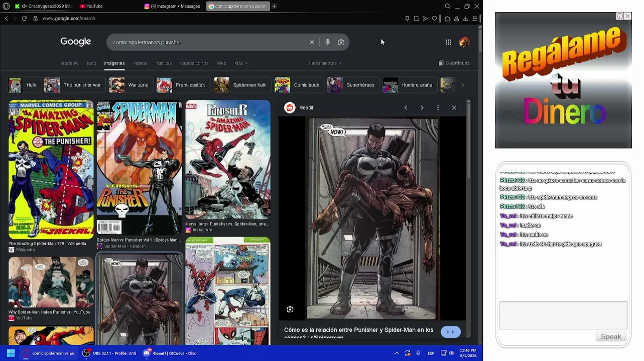
Task: Expand the Herramientas tools dropdown
Action: [x=325, y=63]
